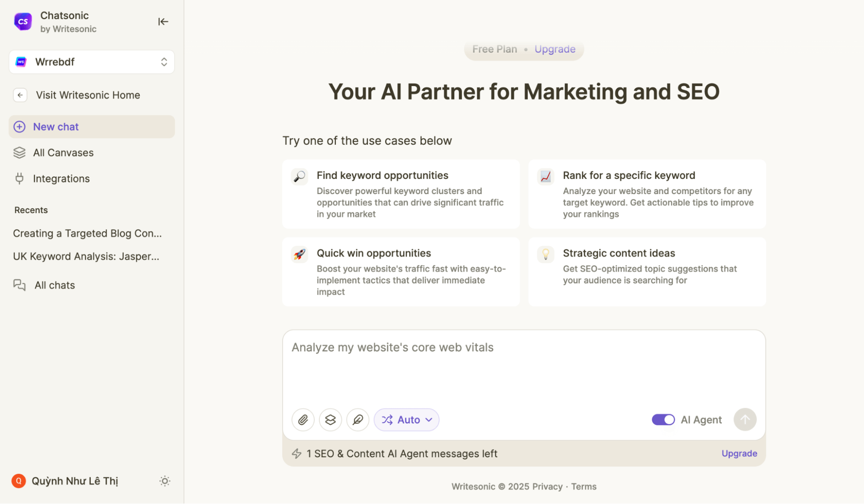Click Upgrade next to messages left notice
This screenshot has height=504, width=864.
(739, 453)
